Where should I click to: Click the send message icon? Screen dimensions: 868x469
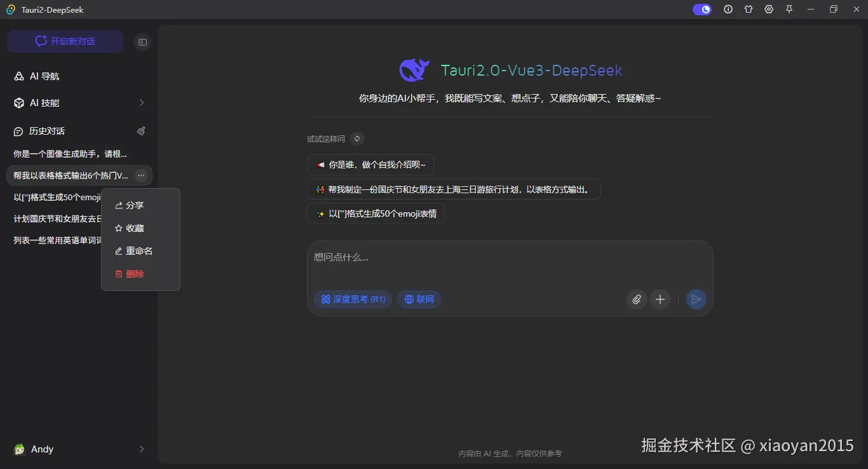click(x=696, y=299)
